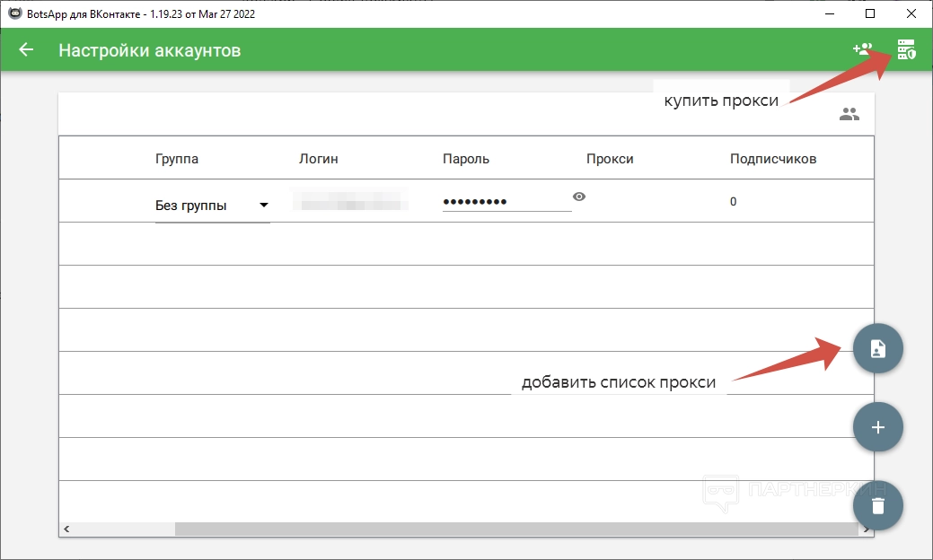Screen dimensions: 933x560
Task: Click the add accounts icon in header
Action: pos(862,50)
